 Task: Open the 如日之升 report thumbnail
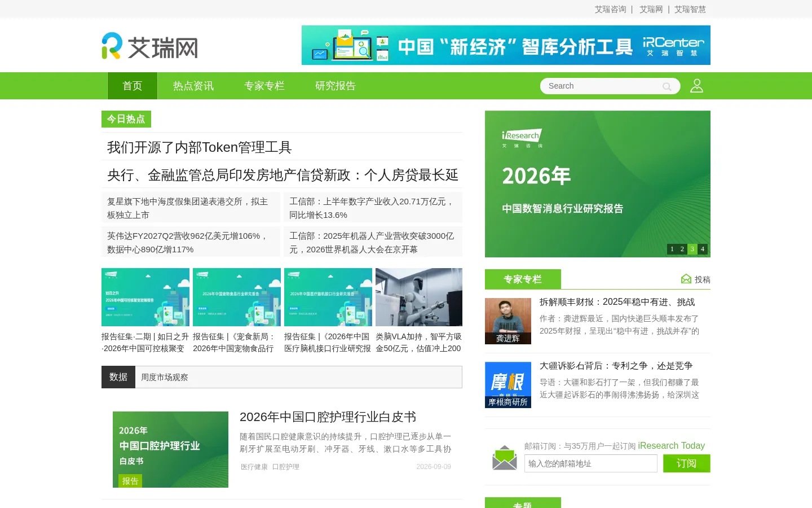(145, 297)
